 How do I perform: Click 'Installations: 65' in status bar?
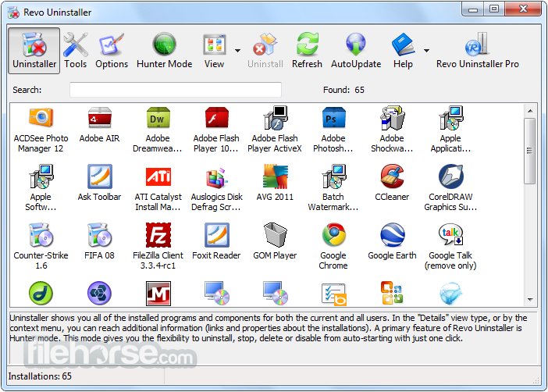(x=40, y=376)
